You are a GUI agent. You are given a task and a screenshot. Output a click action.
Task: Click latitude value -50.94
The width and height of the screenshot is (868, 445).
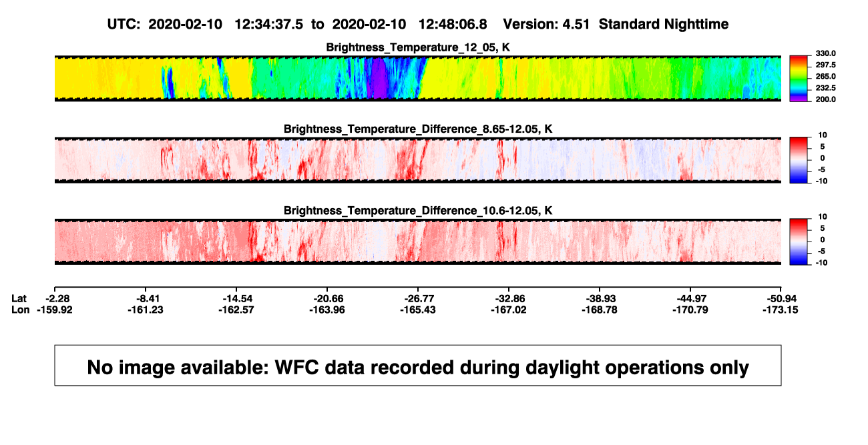[781, 298]
